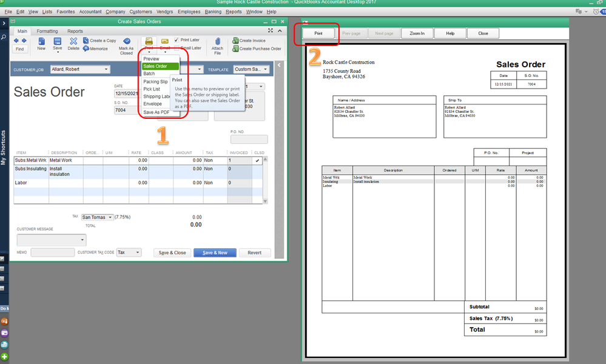
Task: Expand the Save button dropdown arrow
Action: point(58,52)
